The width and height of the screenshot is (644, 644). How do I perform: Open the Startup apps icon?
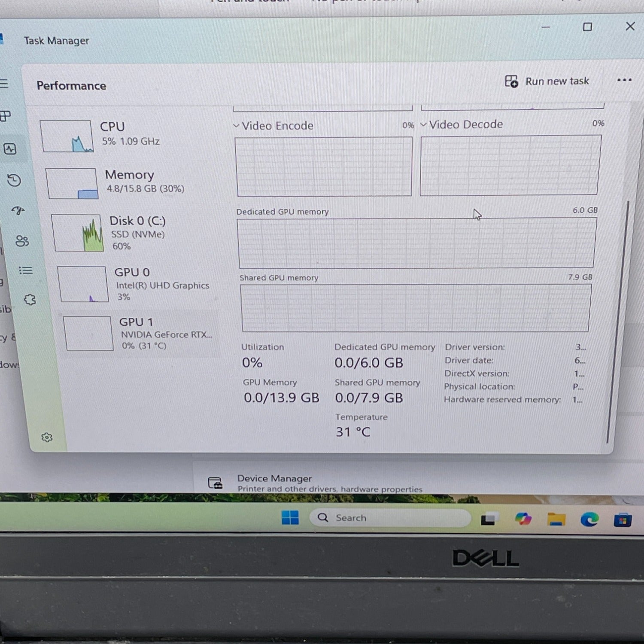(18, 210)
